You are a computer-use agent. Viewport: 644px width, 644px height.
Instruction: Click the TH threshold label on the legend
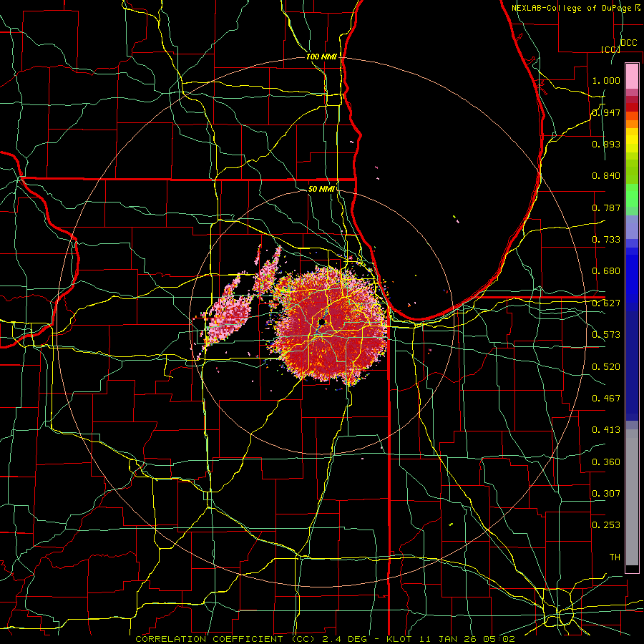615,557
